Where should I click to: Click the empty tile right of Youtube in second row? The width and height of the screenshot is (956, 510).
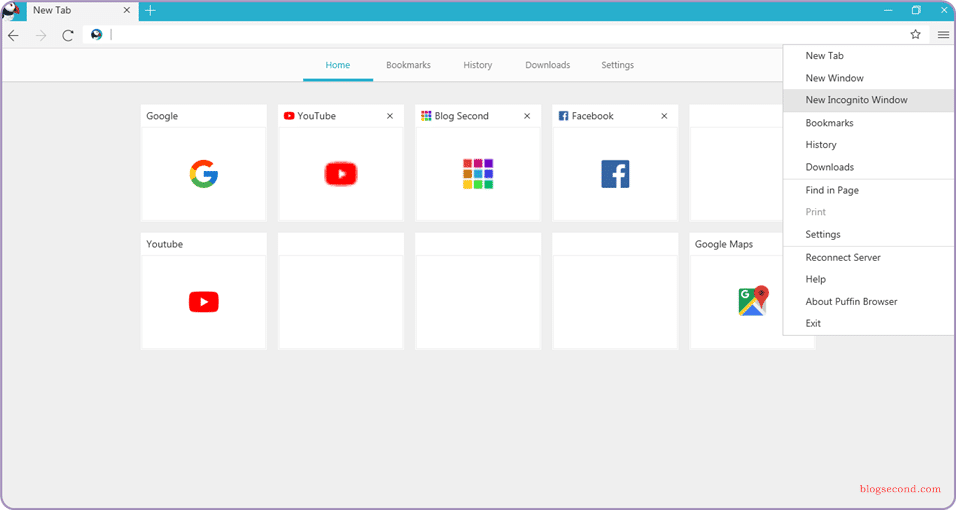click(x=341, y=291)
